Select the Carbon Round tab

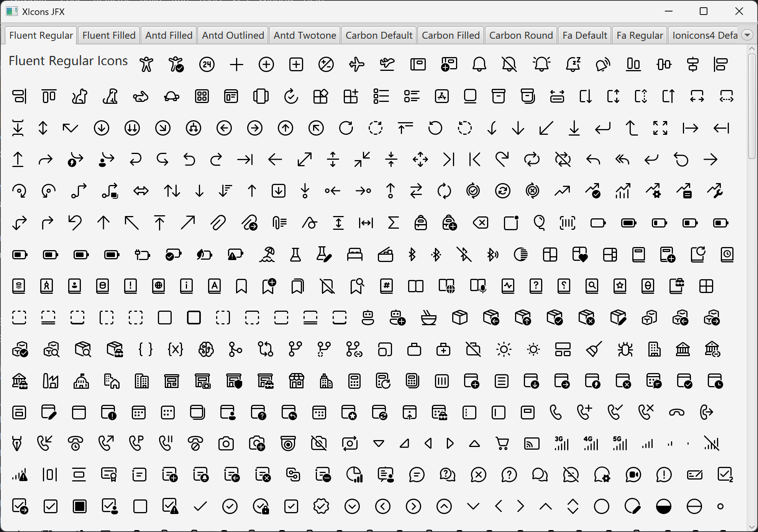(521, 35)
